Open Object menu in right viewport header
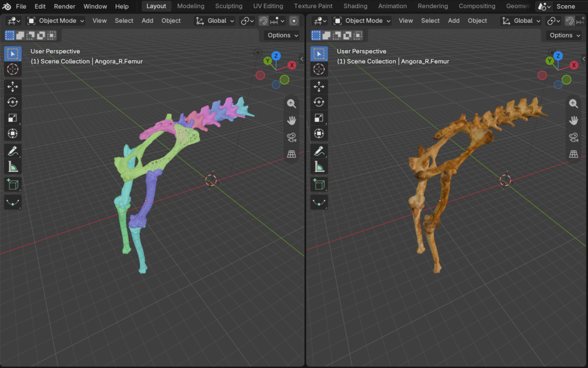 coord(477,21)
